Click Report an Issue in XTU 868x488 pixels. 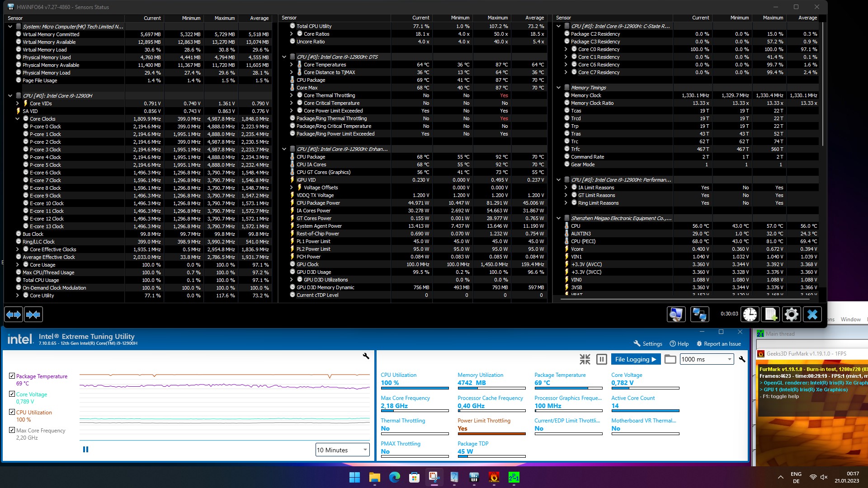click(x=718, y=344)
